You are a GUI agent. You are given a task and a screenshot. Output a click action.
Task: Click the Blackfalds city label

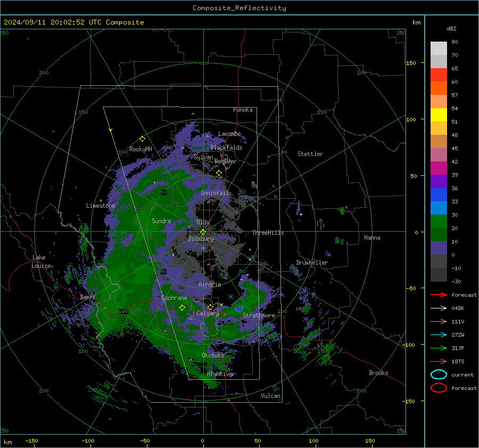click(226, 148)
